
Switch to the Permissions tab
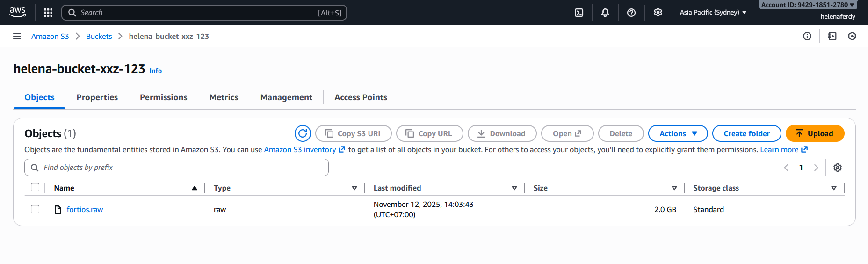click(x=163, y=97)
